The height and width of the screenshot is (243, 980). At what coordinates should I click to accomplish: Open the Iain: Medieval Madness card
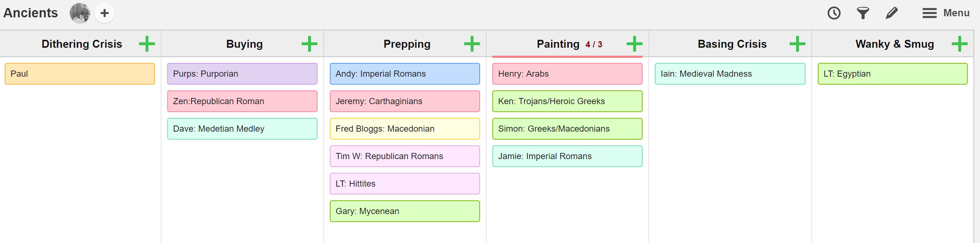(730, 74)
